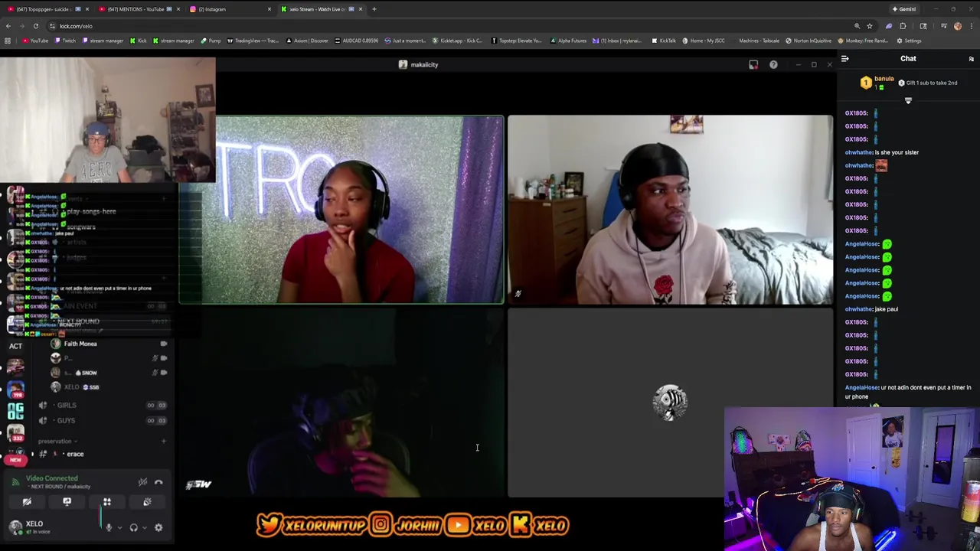
Task: Click the makaiicity window title
Action: pyautogui.click(x=424, y=64)
